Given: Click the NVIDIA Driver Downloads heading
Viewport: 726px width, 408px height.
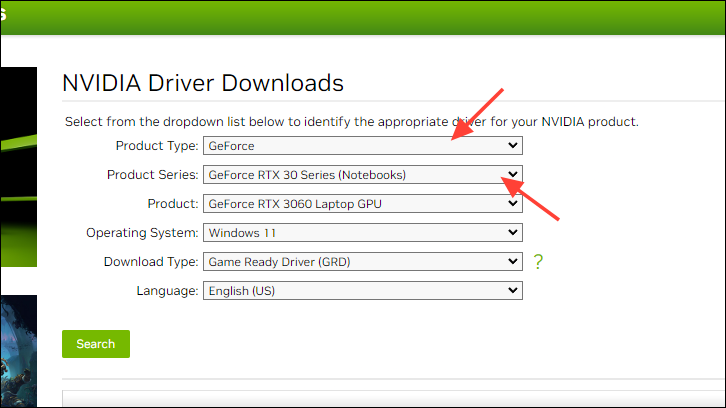Looking at the screenshot, I should [x=203, y=83].
